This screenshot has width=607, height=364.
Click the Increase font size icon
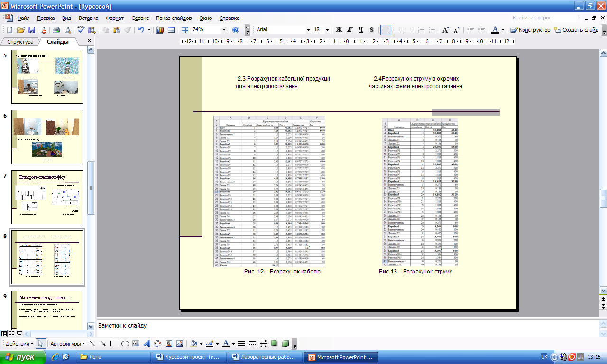point(445,30)
